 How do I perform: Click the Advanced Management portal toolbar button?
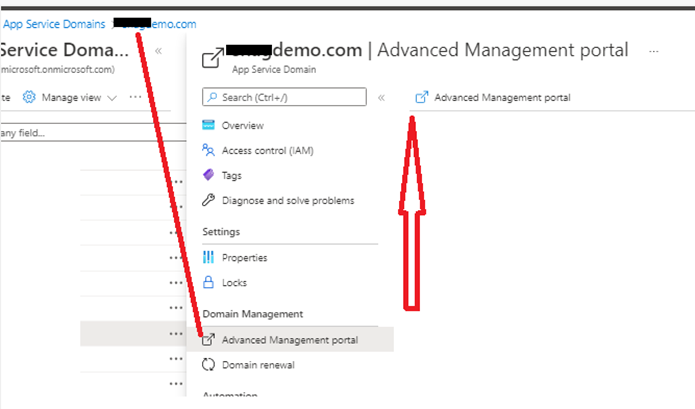coord(493,97)
